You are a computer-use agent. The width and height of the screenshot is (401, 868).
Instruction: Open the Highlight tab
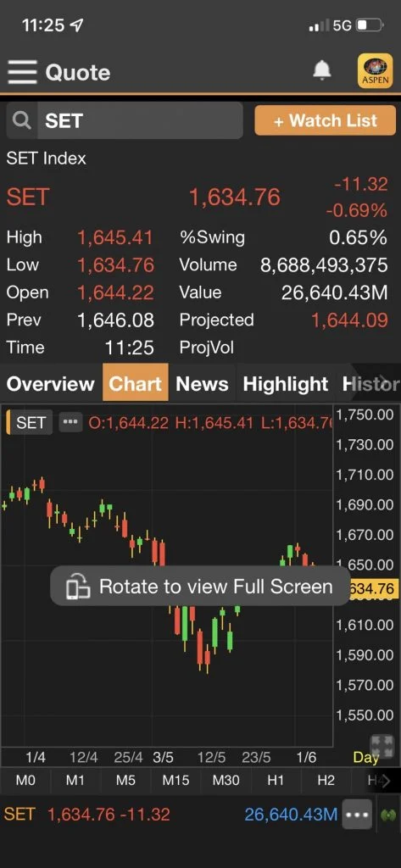click(x=286, y=384)
